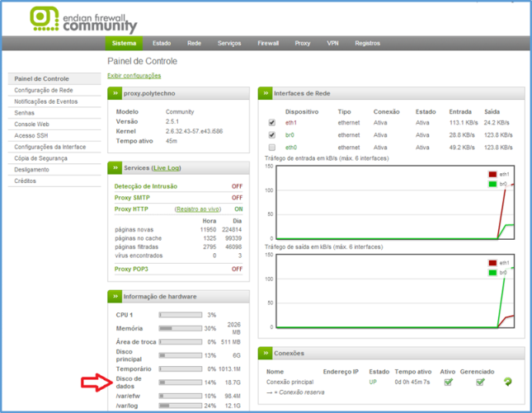Image resolution: width=532 pixels, height=413 pixels.
Task: Open Desligamento in the sidebar
Action: 54,170
